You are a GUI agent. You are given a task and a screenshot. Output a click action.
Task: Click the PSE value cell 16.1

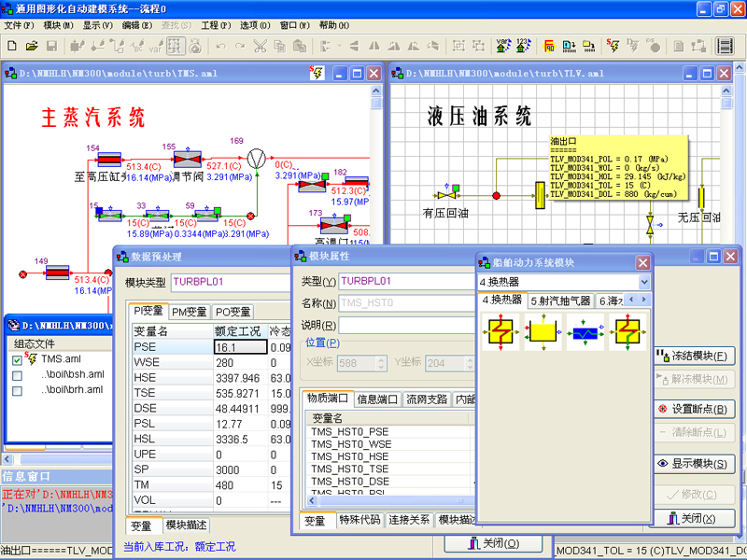pyautogui.click(x=240, y=346)
